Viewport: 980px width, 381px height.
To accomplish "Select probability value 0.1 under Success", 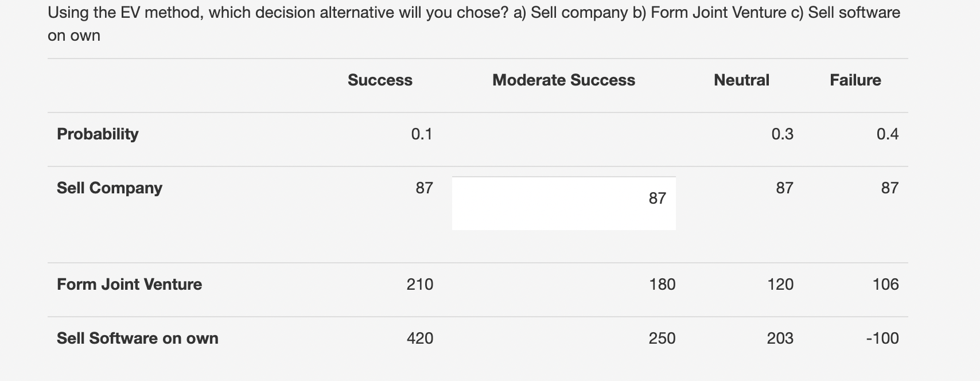I will pos(422,134).
